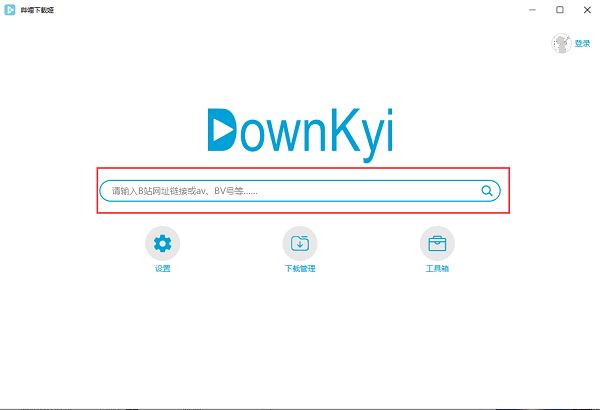The image size is (600, 410).
Task: Click the user avatar picture
Action: click(561, 43)
